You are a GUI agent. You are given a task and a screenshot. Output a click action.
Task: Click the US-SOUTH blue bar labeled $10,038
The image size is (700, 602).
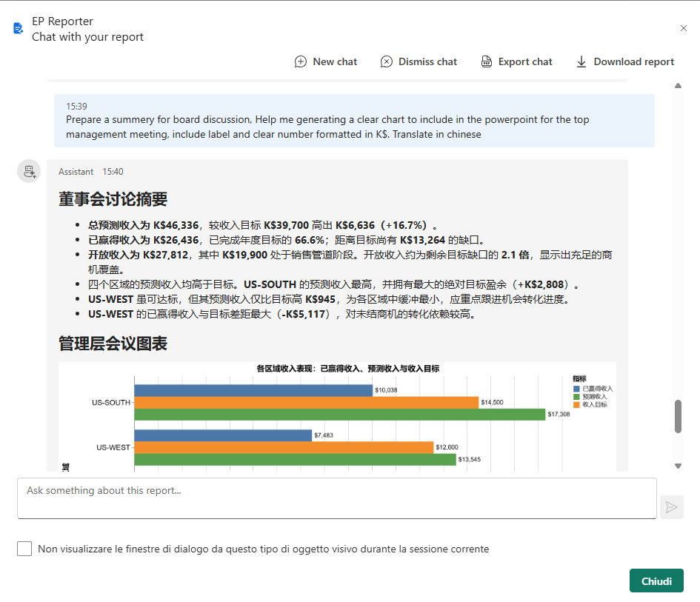[253, 390]
